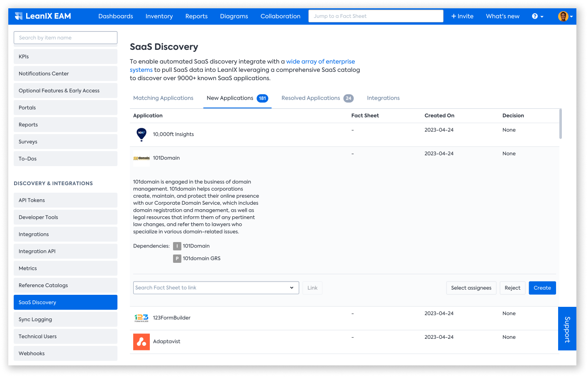
Task: Open Sync Logging in the sidebar
Action: pyautogui.click(x=66, y=319)
